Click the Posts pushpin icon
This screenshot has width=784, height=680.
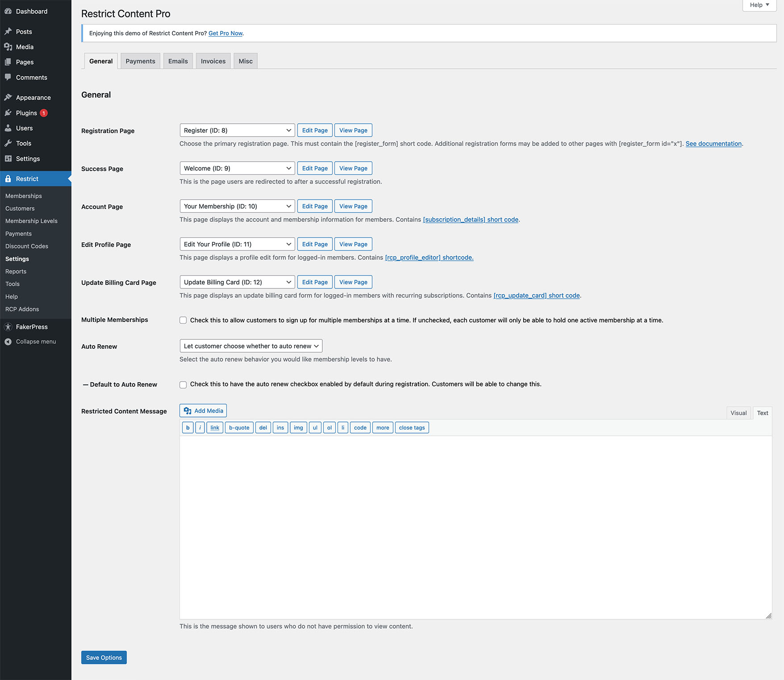(8, 32)
